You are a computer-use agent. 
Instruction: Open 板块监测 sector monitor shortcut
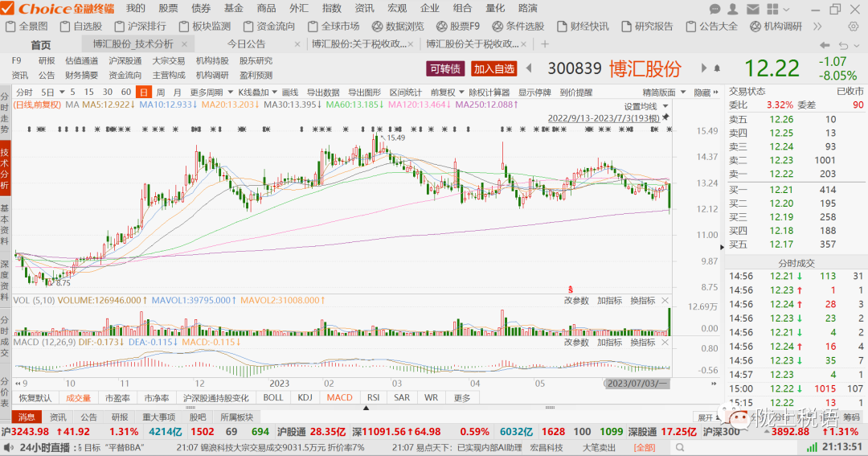(x=206, y=26)
